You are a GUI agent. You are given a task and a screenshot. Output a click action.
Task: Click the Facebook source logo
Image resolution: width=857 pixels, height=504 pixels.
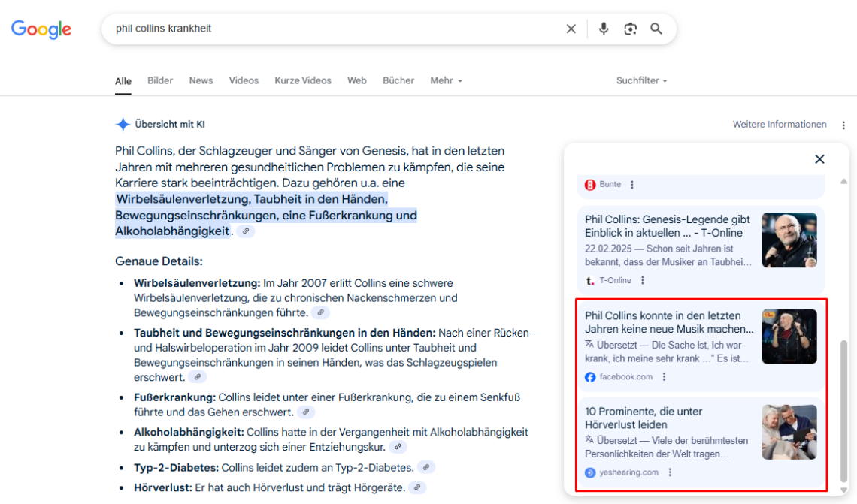coord(590,377)
